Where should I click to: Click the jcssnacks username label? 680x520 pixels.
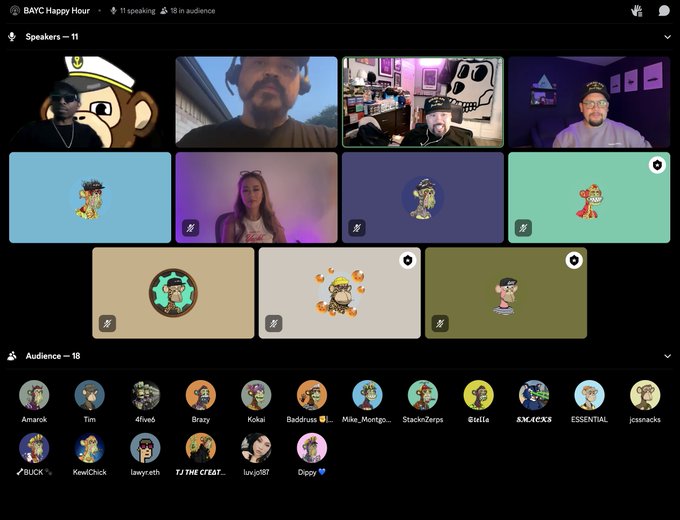pos(645,419)
